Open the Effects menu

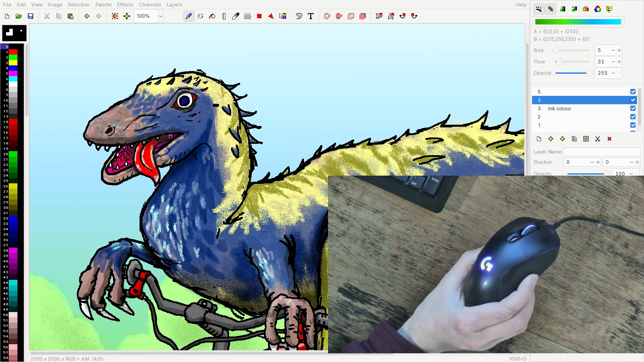[125, 5]
